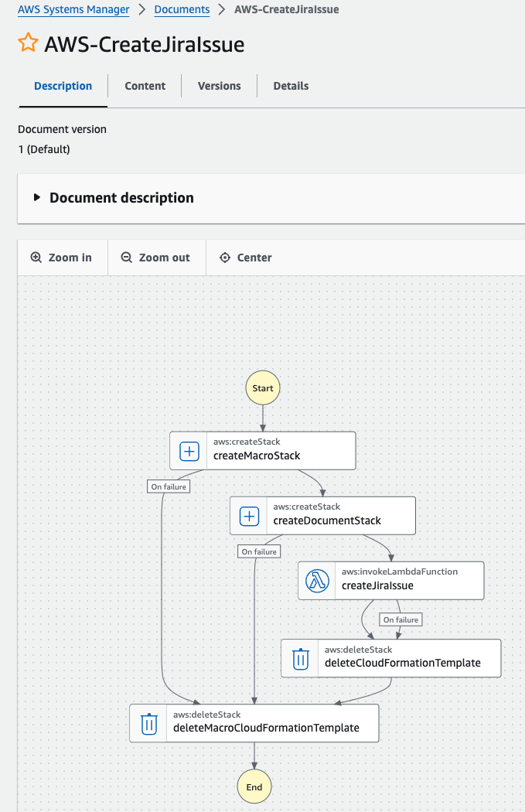Click the Zoom in magnifier icon

[36, 258]
